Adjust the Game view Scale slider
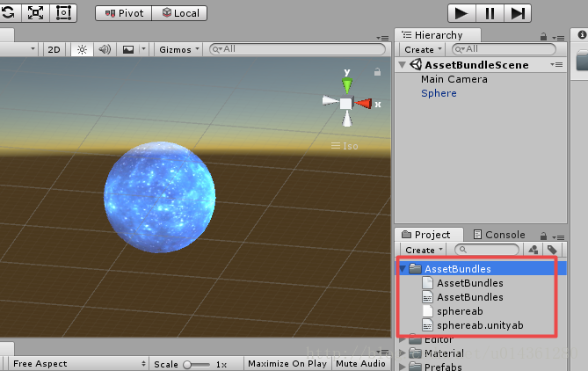The height and width of the screenshot is (371, 588). (x=196, y=365)
